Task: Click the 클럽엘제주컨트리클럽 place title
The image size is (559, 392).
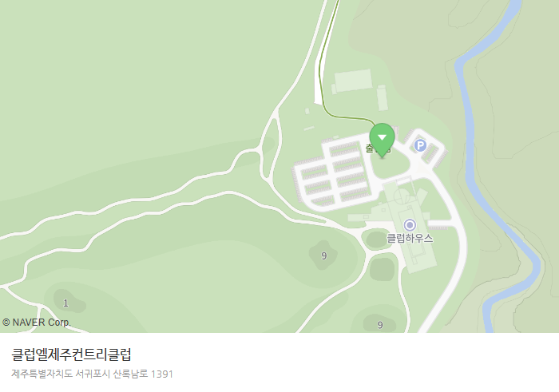Action: point(71,354)
